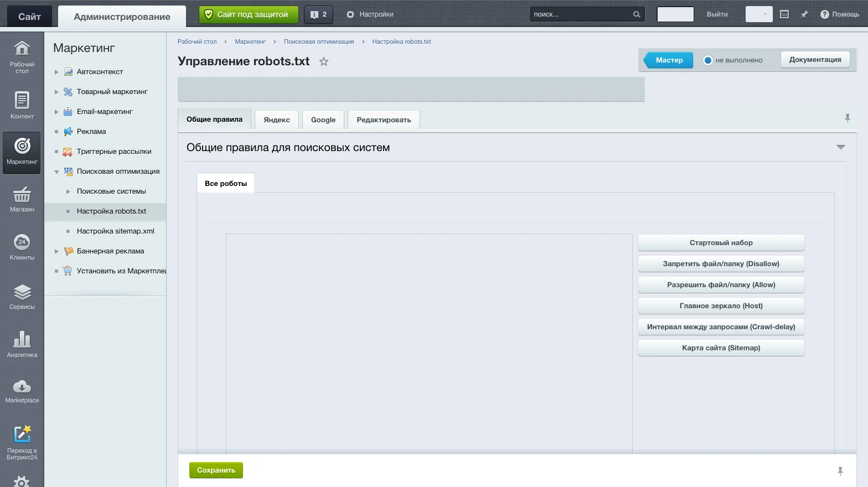868x487 pixels.
Task: Collapse Общие правила для поисковых систем section
Action: [x=840, y=147]
